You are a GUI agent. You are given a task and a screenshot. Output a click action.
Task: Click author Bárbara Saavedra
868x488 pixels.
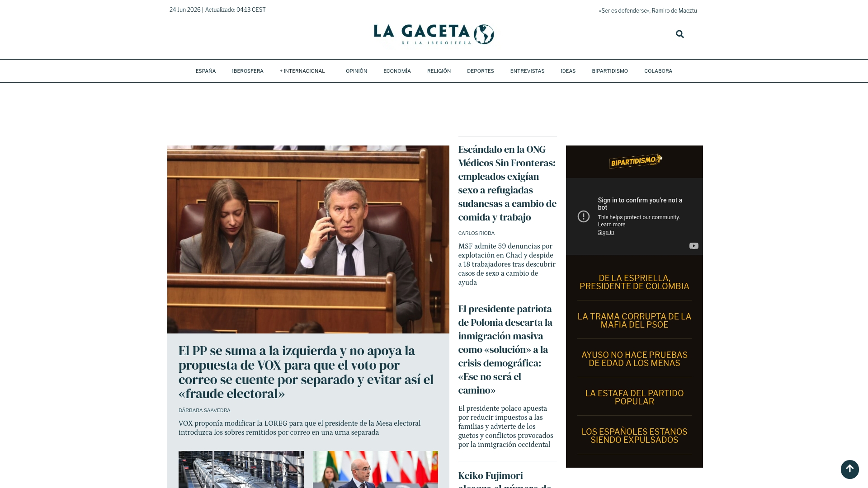click(204, 410)
